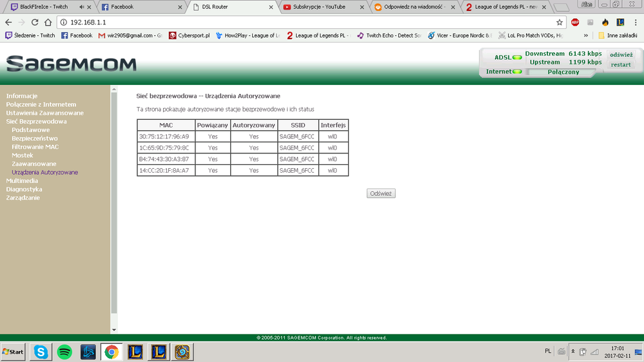644x362 pixels.
Task: Open Hearthstone icon in the taskbar
Action: coord(182,352)
